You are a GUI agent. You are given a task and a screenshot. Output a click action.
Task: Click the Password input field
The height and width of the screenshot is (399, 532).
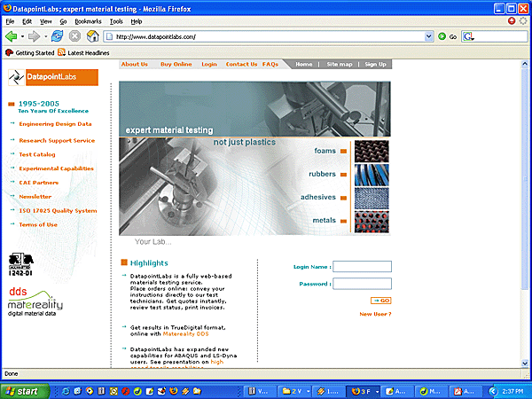362,284
